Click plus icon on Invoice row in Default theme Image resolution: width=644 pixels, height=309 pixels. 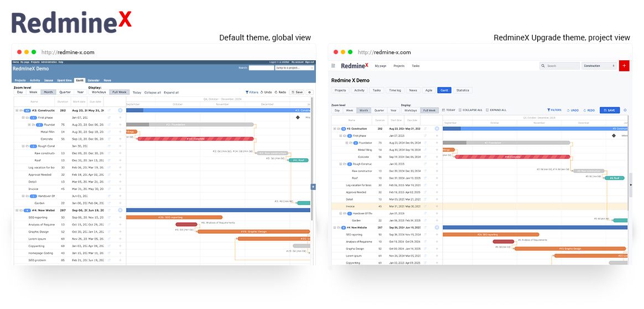121,188
